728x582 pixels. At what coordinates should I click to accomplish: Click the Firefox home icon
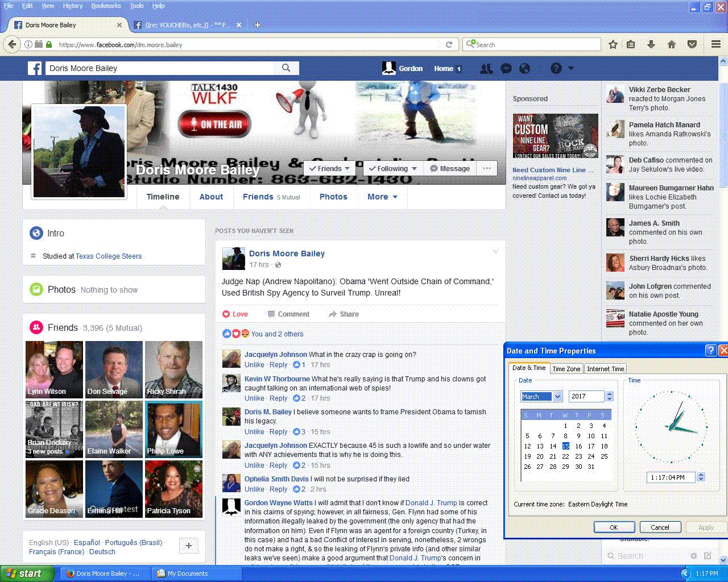672,44
